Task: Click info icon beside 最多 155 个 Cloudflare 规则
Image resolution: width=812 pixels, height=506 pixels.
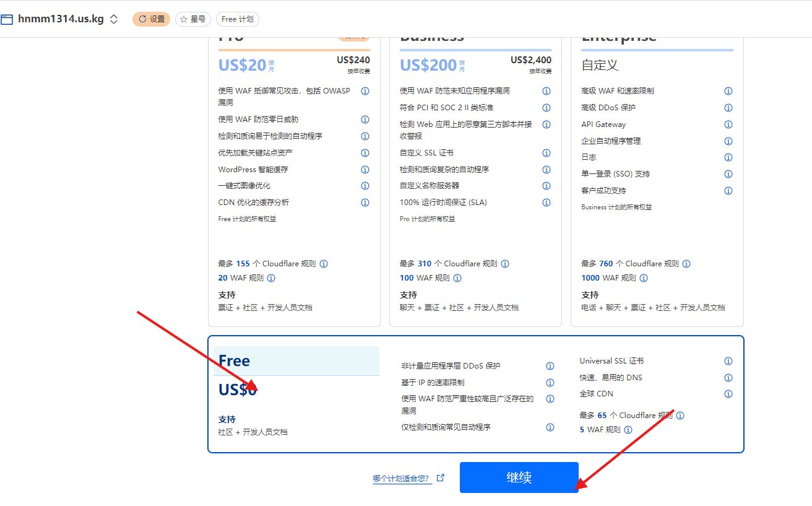Action: pos(324,264)
